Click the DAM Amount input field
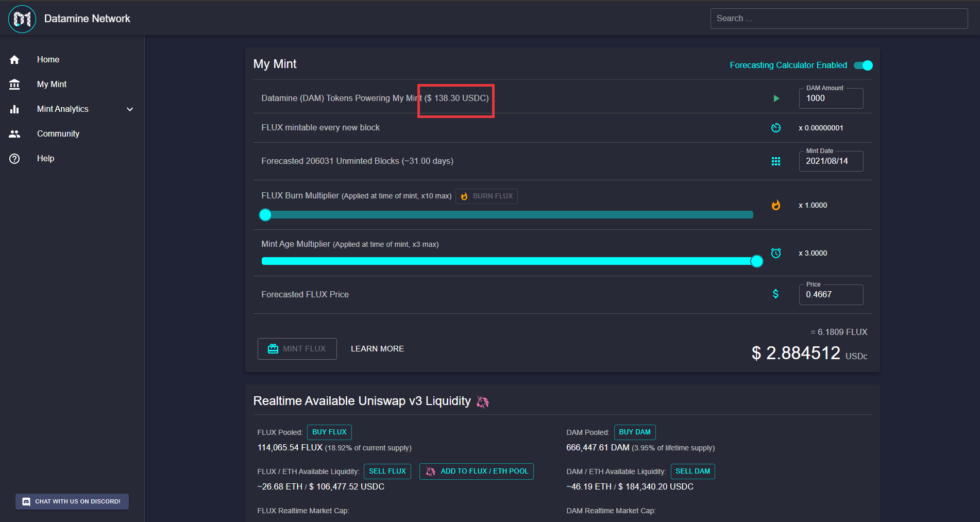The width and height of the screenshot is (980, 522). point(831,98)
